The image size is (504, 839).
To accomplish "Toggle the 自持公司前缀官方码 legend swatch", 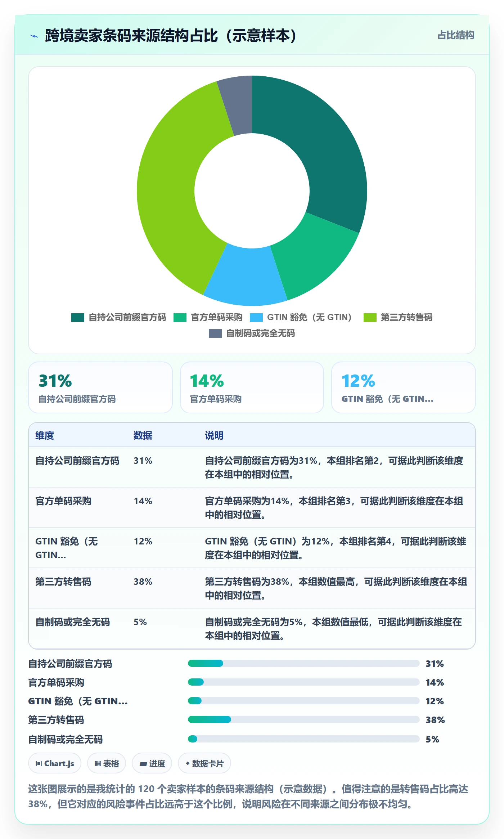I will [x=78, y=317].
